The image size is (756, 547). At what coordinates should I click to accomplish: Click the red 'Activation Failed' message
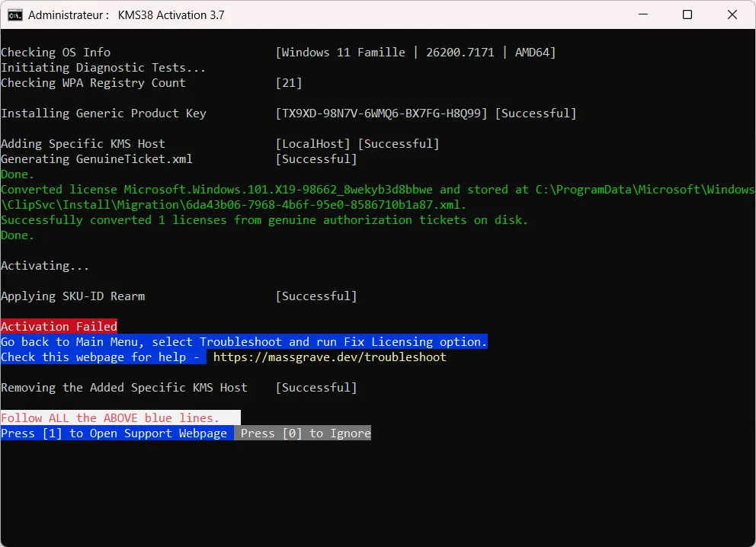point(59,327)
